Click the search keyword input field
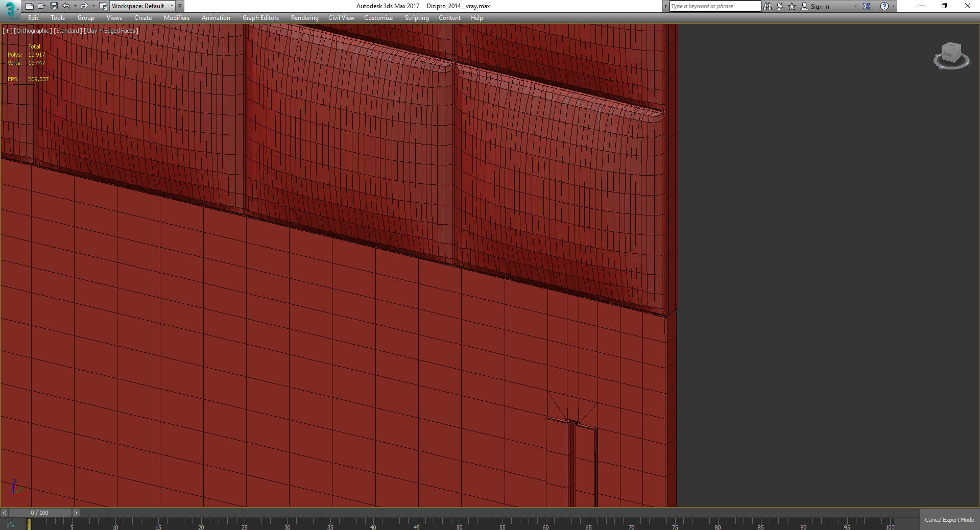 [715, 6]
